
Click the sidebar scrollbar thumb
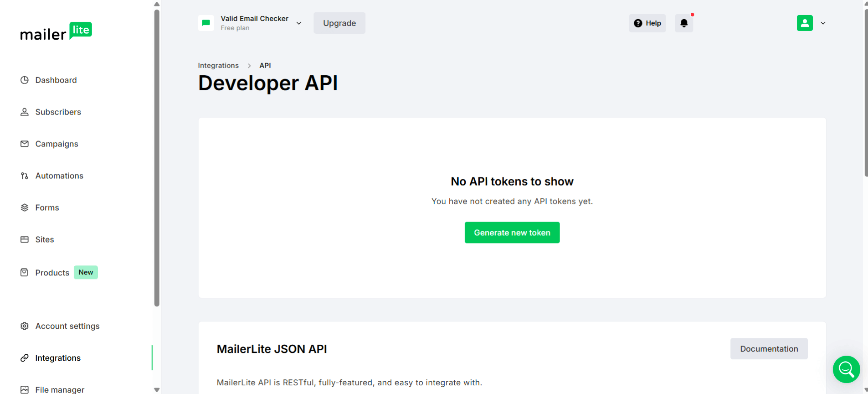click(157, 157)
